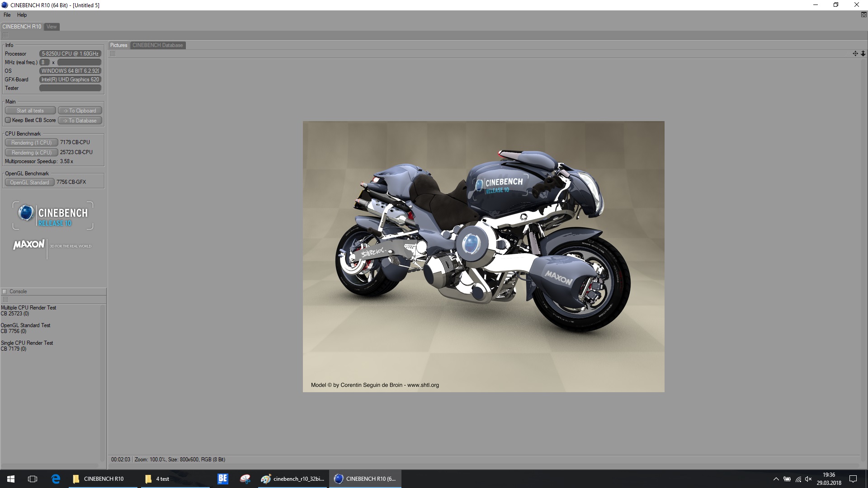868x488 pixels.
Task: Click the fullscreen layout icon below window controls
Action: point(863,15)
